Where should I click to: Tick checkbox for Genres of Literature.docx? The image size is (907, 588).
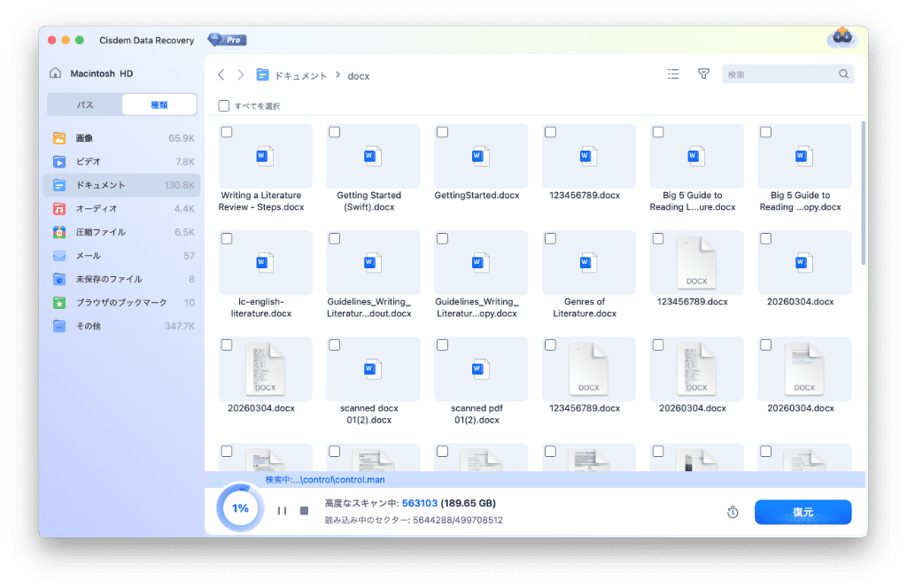click(x=550, y=239)
